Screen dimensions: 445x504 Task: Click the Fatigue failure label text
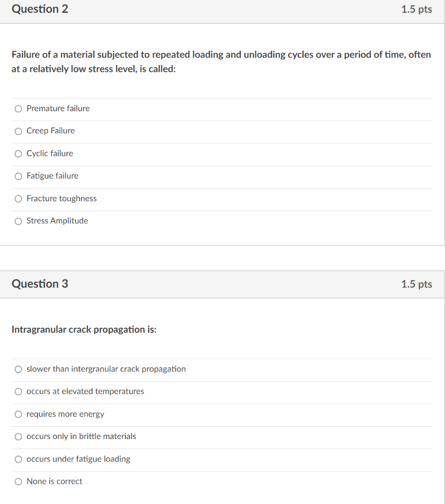(52, 176)
